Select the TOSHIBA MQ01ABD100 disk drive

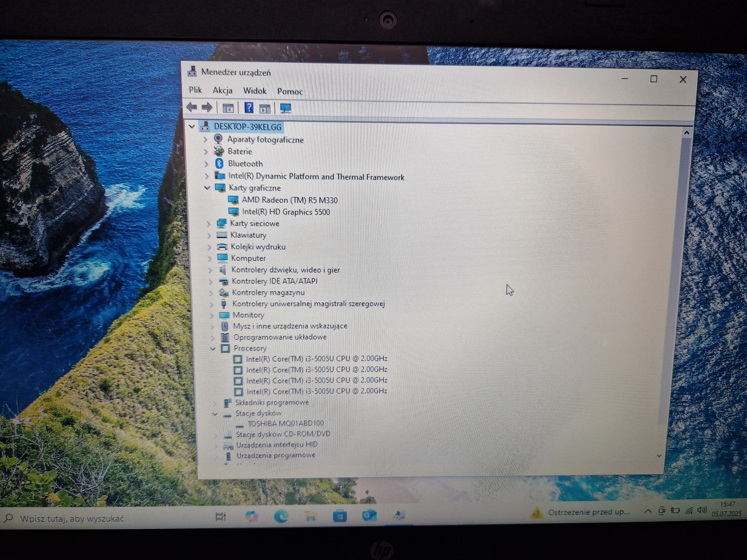(286, 423)
